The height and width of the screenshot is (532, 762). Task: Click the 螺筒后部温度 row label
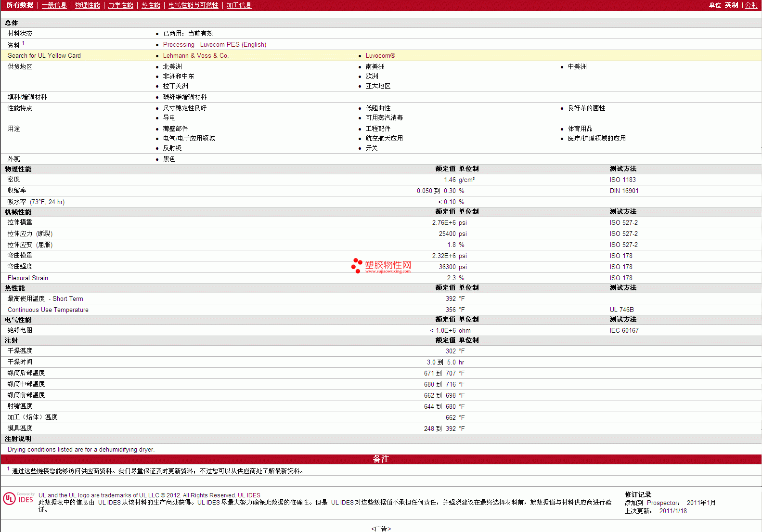(26, 373)
